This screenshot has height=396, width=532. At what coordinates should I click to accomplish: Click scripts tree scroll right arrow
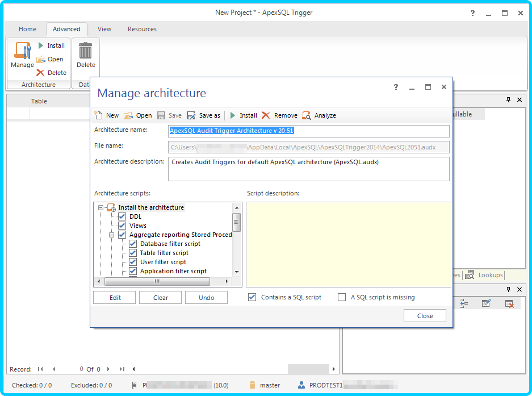pos(227,281)
